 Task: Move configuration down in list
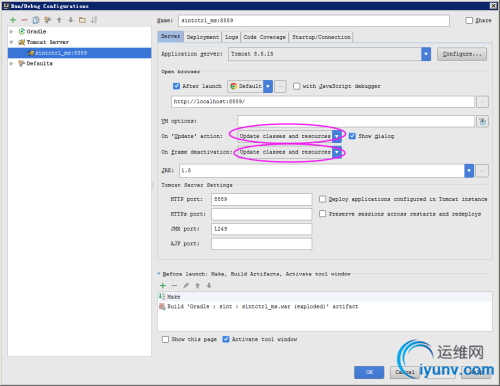tap(71, 20)
